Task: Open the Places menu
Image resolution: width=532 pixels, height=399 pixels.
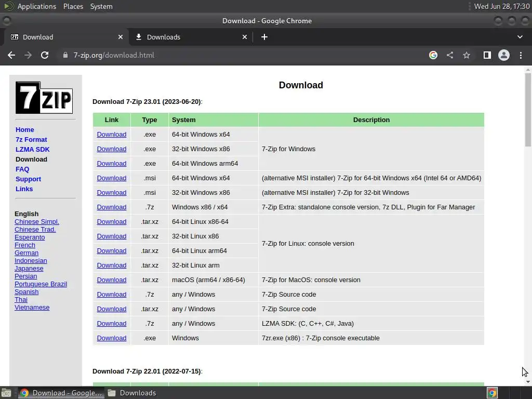Action: (73, 6)
